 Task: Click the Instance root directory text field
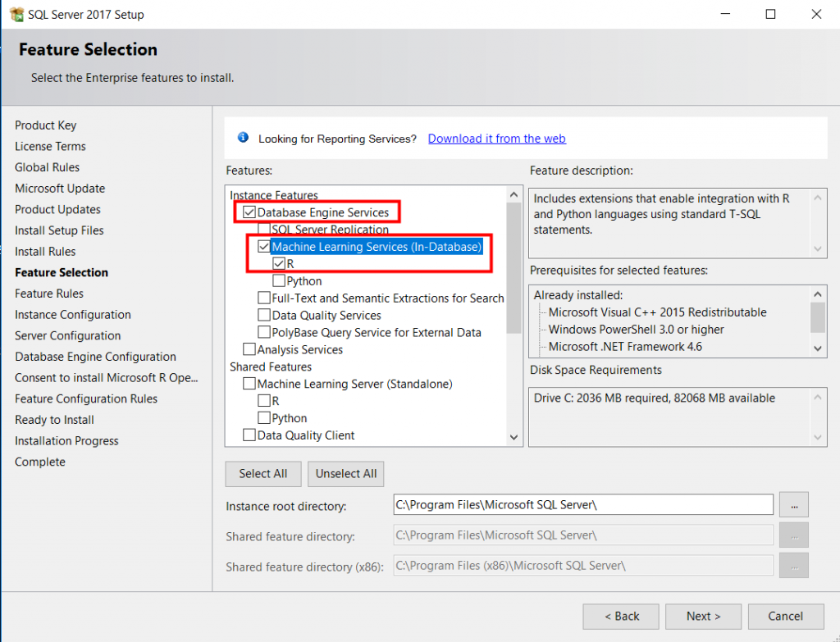pyautogui.click(x=583, y=504)
